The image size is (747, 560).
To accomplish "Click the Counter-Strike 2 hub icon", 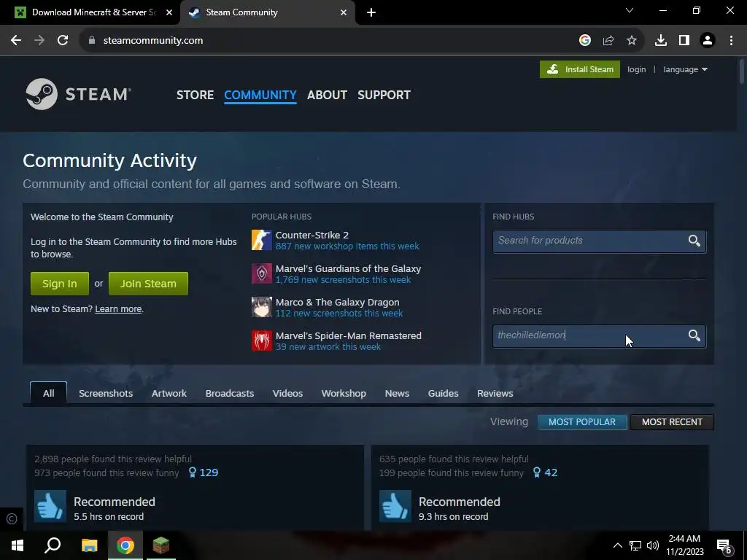I will click(262, 240).
